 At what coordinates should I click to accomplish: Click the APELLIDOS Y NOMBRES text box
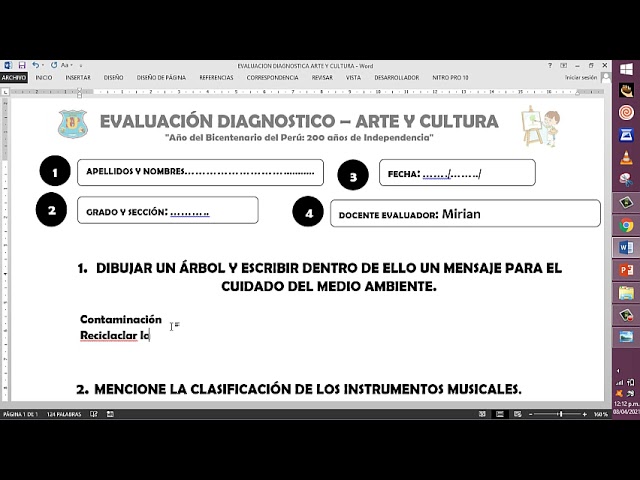tap(200, 172)
